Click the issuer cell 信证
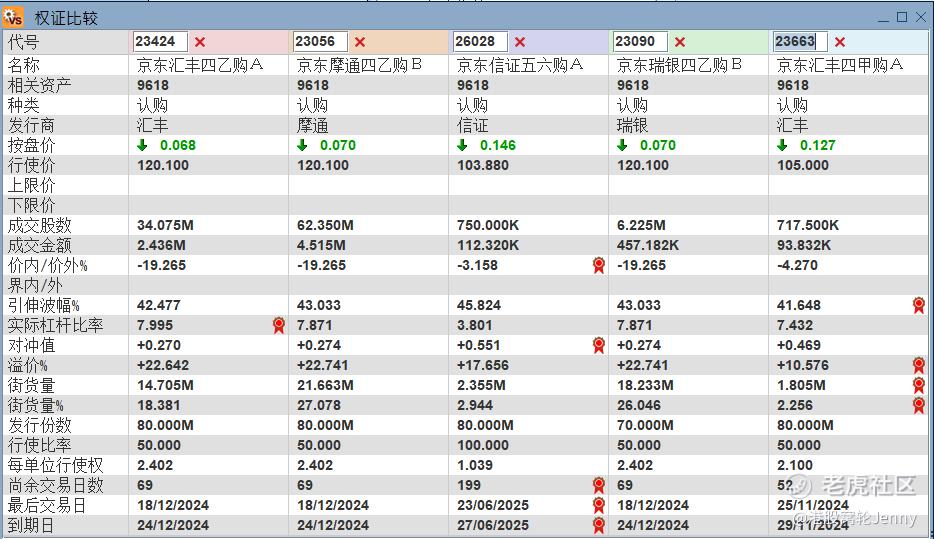The image size is (934, 539). point(472,125)
